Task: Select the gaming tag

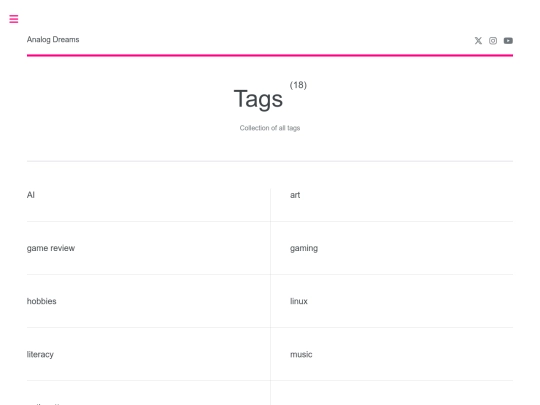Action: 304,248
